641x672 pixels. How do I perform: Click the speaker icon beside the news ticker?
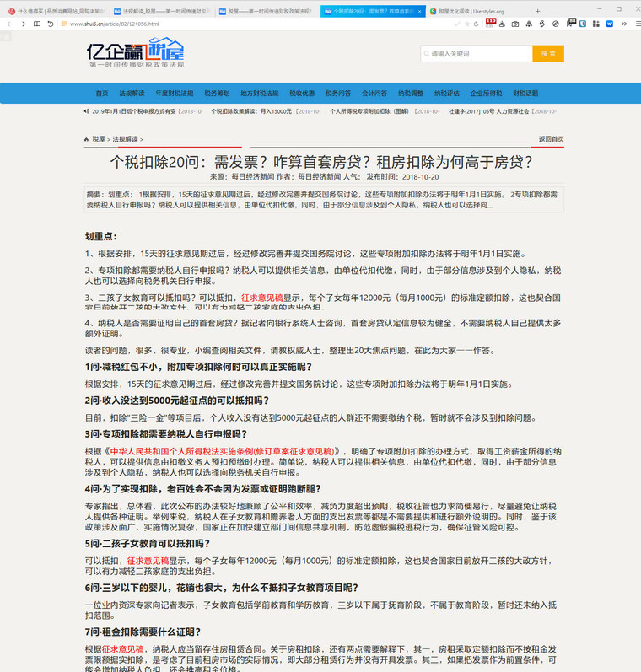pyautogui.click(x=87, y=111)
